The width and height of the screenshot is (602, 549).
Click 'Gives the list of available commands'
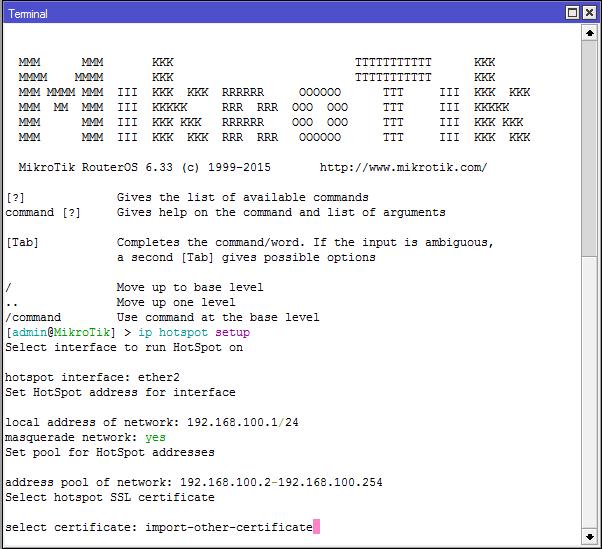pyautogui.click(x=243, y=197)
